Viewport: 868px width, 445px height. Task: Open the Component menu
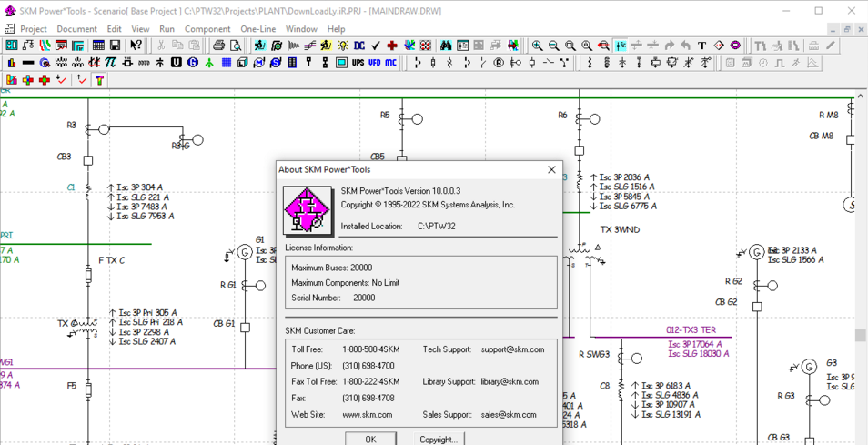pos(207,29)
